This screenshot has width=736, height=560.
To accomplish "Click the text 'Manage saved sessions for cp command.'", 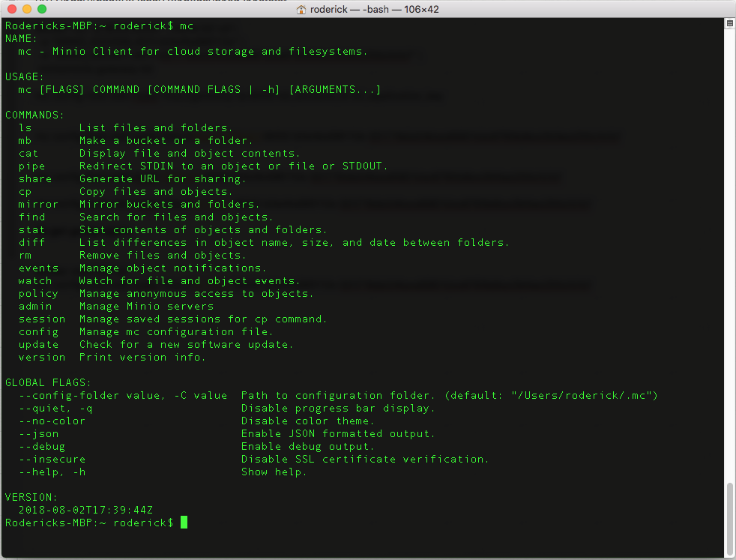I will tap(203, 319).
